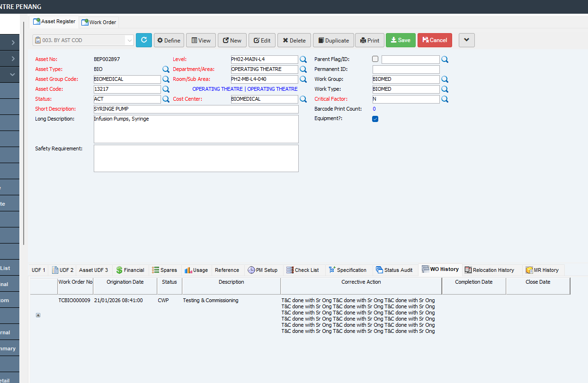This screenshot has width=588, height=383.
Task: Open Parent Flag/ID lookup magnifier
Action: (445, 60)
